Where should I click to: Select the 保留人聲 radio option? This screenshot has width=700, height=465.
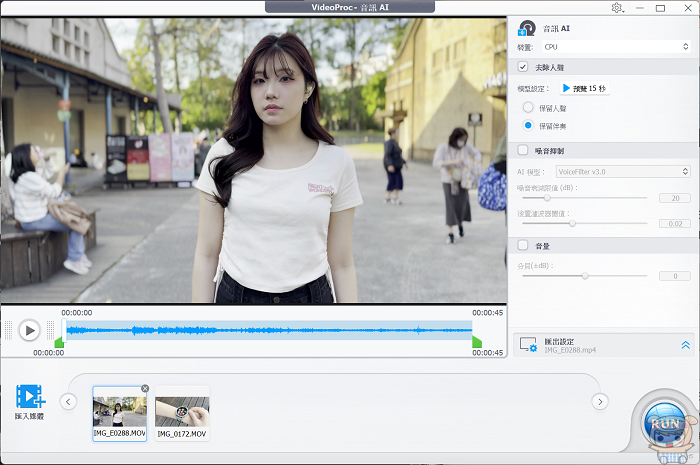tap(528, 107)
